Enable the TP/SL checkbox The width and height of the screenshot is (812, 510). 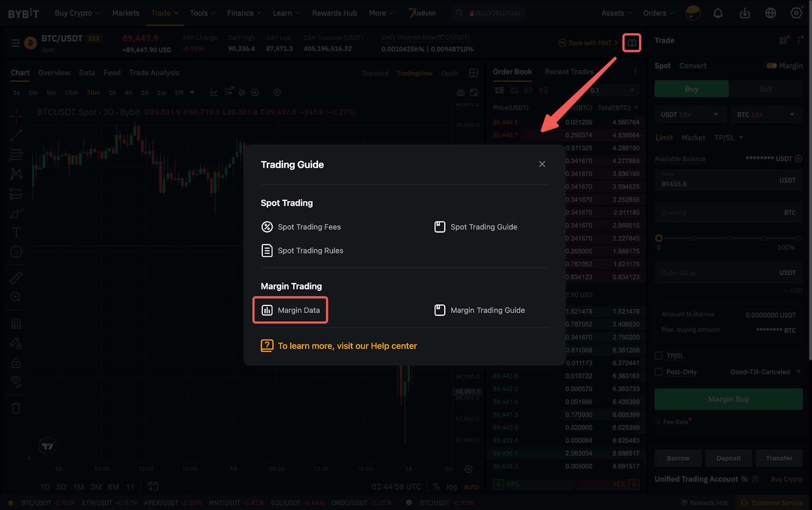pyautogui.click(x=659, y=356)
